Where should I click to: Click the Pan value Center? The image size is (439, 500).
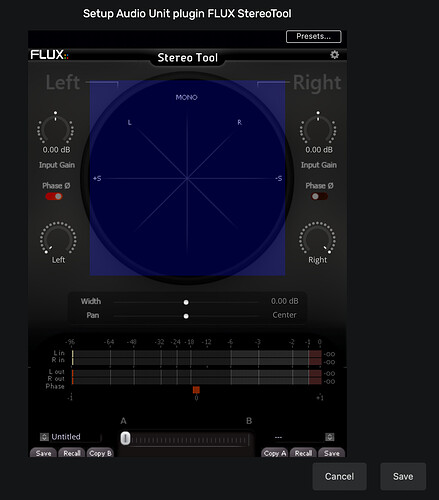click(x=284, y=315)
